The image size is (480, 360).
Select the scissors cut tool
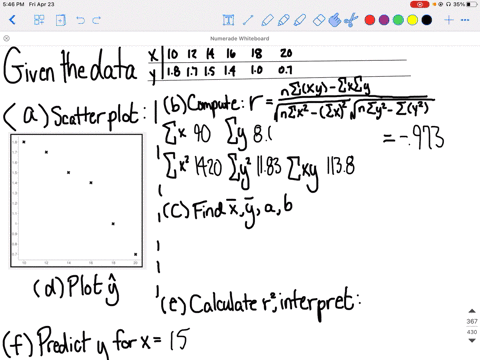click(x=351, y=20)
